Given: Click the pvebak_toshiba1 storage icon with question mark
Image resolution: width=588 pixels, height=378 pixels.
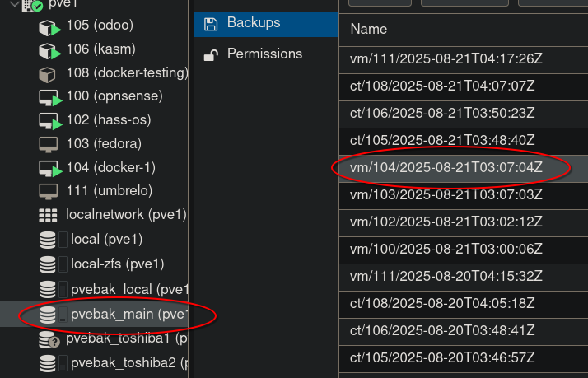Looking at the screenshot, I should 49,339.
